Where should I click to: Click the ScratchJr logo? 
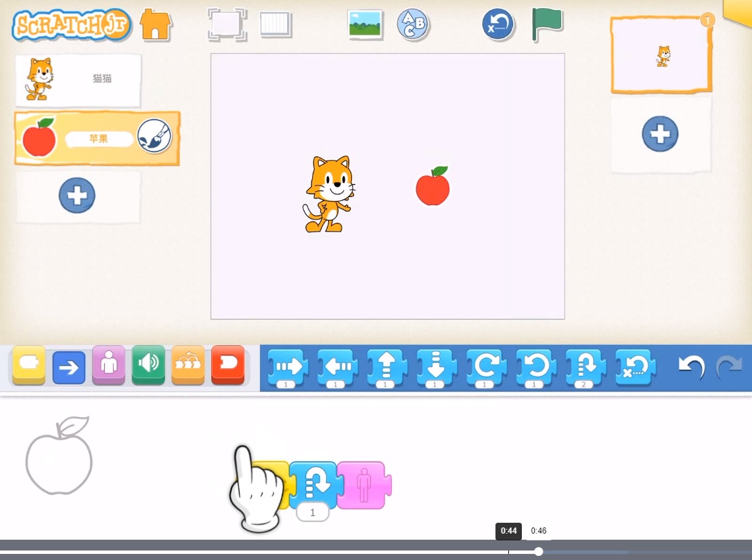[x=72, y=25]
